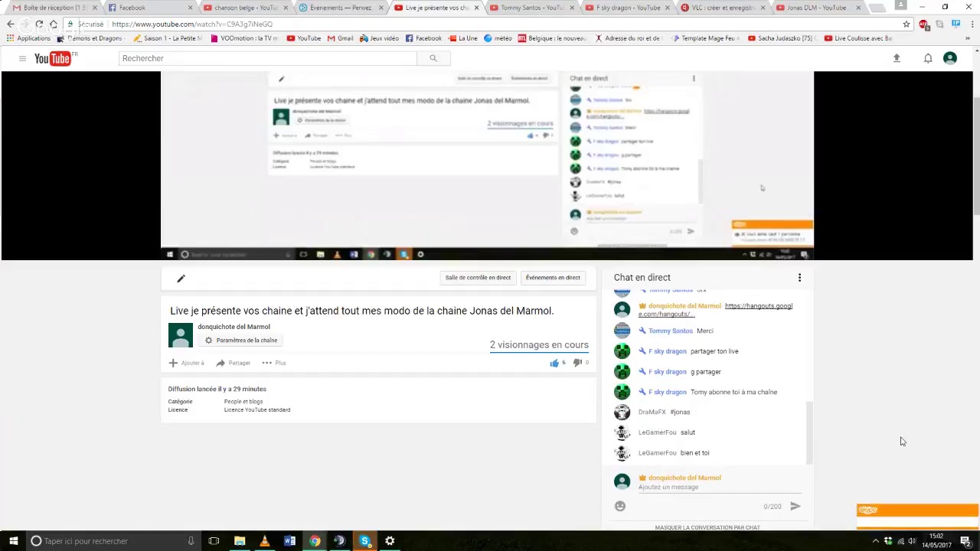
Task: Click the live chat scrollbar
Action: (808, 432)
